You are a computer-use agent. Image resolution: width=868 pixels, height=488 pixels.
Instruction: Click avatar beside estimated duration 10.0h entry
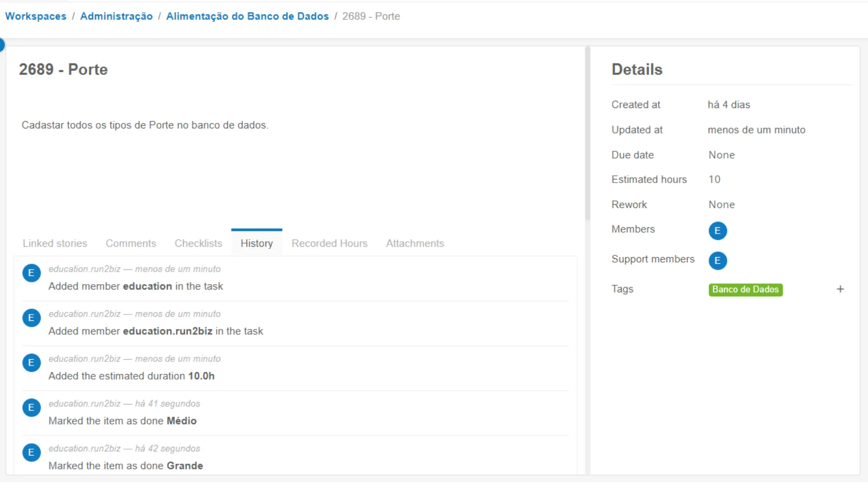pyautogui.click(x=32, y=362)
